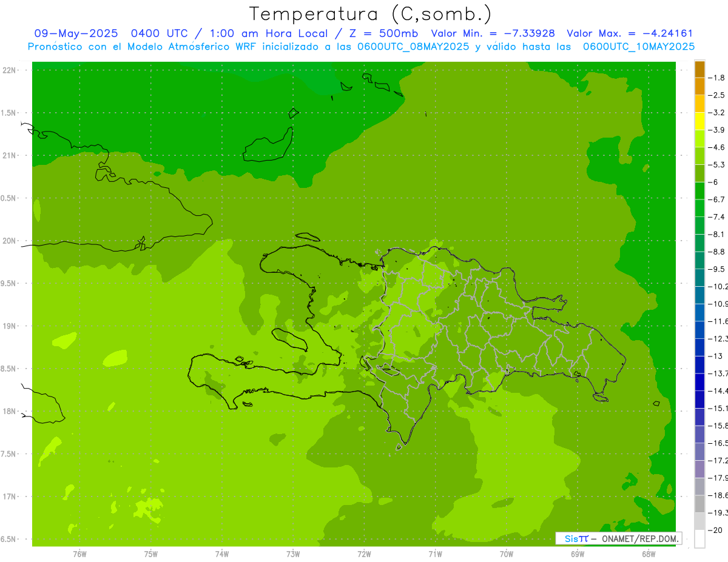728x562 pixels.
Task: Pick the white swatch below -20
Action: pyautogui.click(x=699, y=539)
